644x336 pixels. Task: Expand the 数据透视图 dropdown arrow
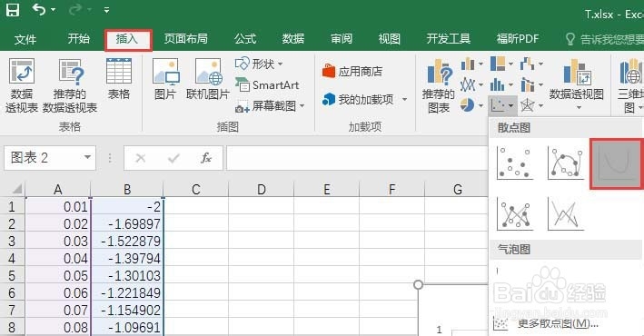click(x=579, y=108)
